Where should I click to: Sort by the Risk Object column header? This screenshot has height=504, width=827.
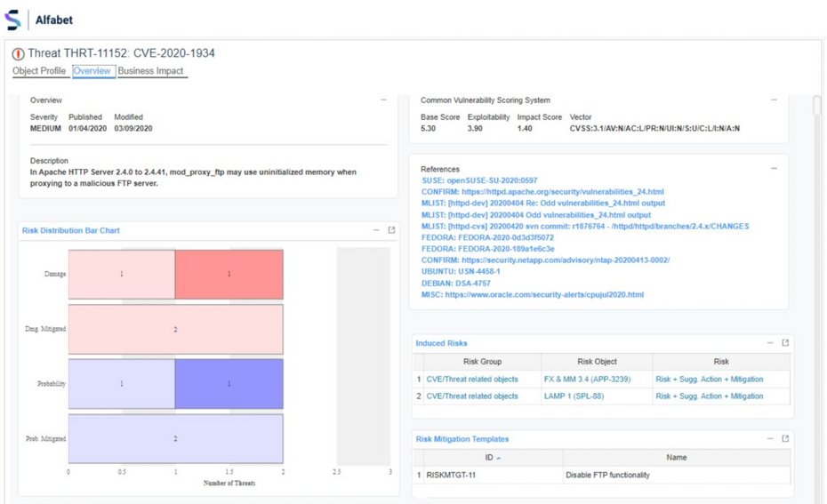(x=597, y=362)
